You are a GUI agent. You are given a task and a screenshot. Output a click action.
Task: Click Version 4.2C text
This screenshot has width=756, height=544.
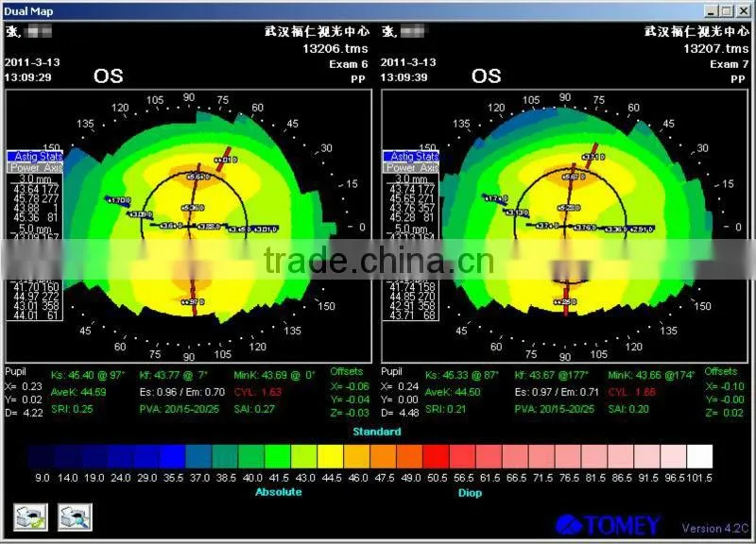(x=715, y=528)
